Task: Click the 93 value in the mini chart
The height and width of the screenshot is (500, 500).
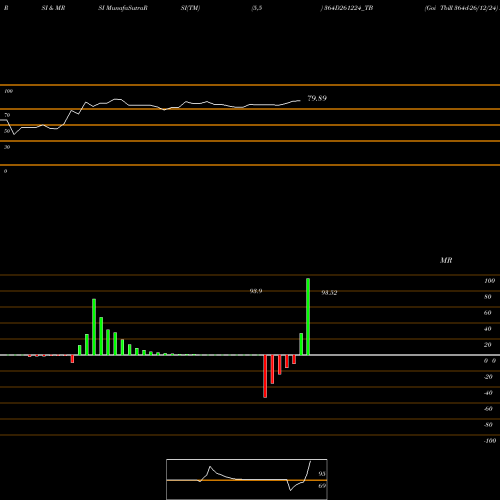Action: [322, 474]
